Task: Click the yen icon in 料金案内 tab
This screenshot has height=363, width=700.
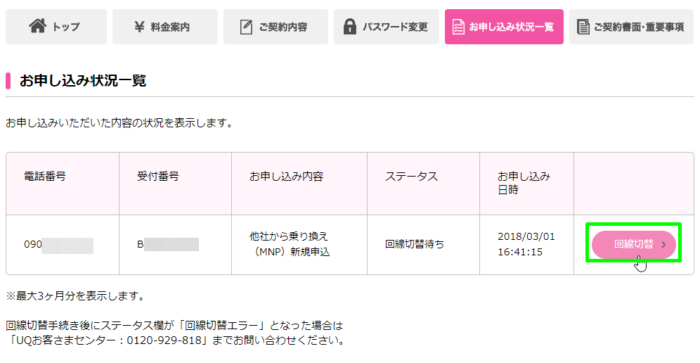Action: tap(139, 27)
